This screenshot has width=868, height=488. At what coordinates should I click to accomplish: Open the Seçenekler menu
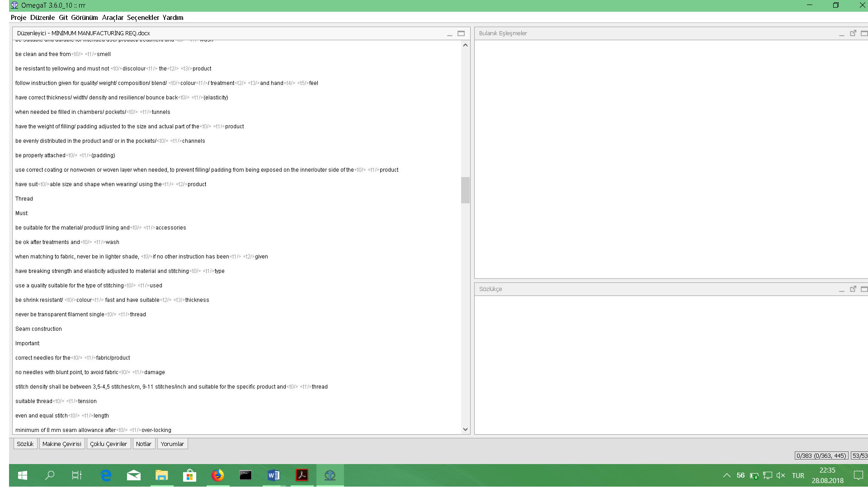coord(143,18)
